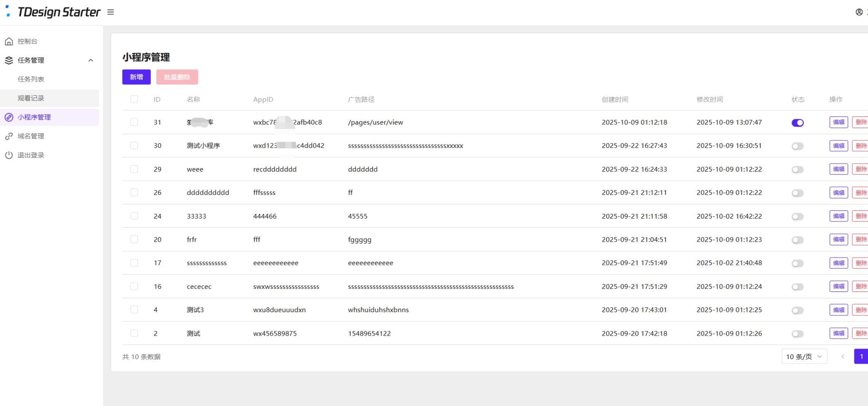Open the 10 条/页 page size dropdown
This screenshot has width=868, height=406.
coord(804,357)
